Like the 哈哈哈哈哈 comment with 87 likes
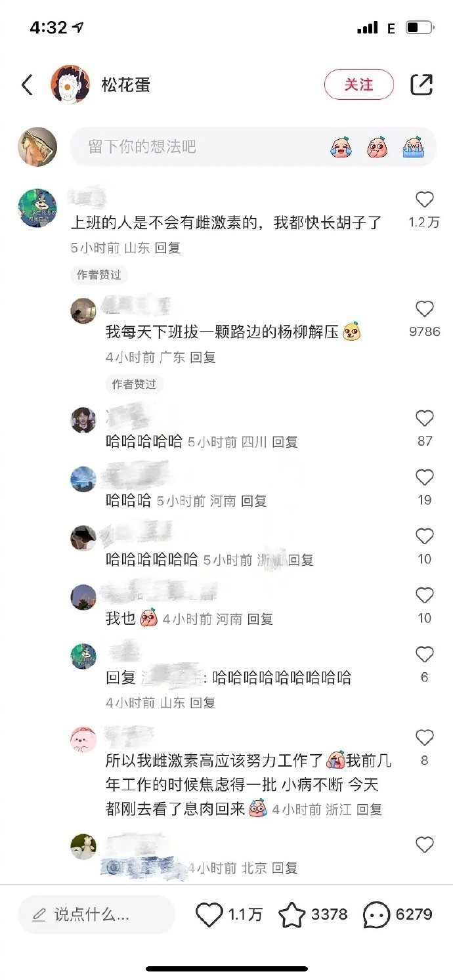This screenshot has width=453, height=980. [425, 418]
